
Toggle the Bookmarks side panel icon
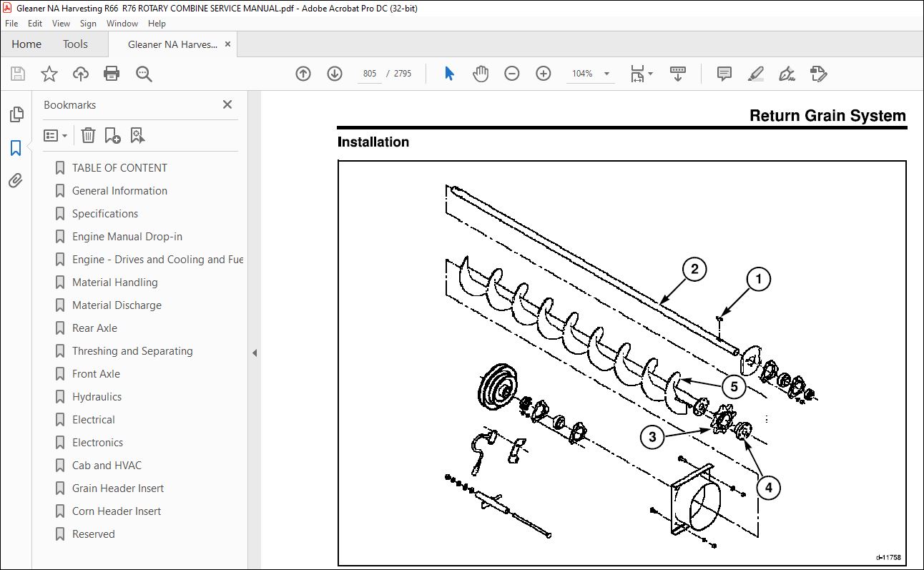16,148
